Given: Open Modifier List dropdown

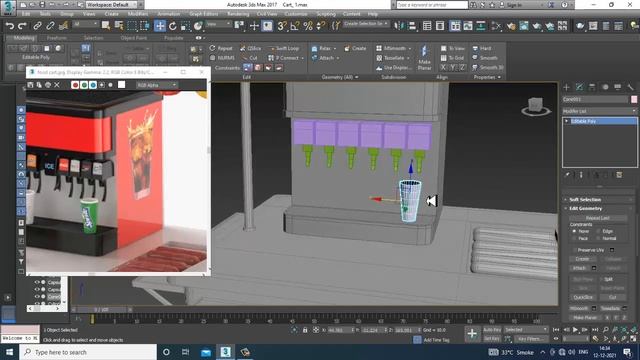Looking at the screenshot, I should pos(599,111).
